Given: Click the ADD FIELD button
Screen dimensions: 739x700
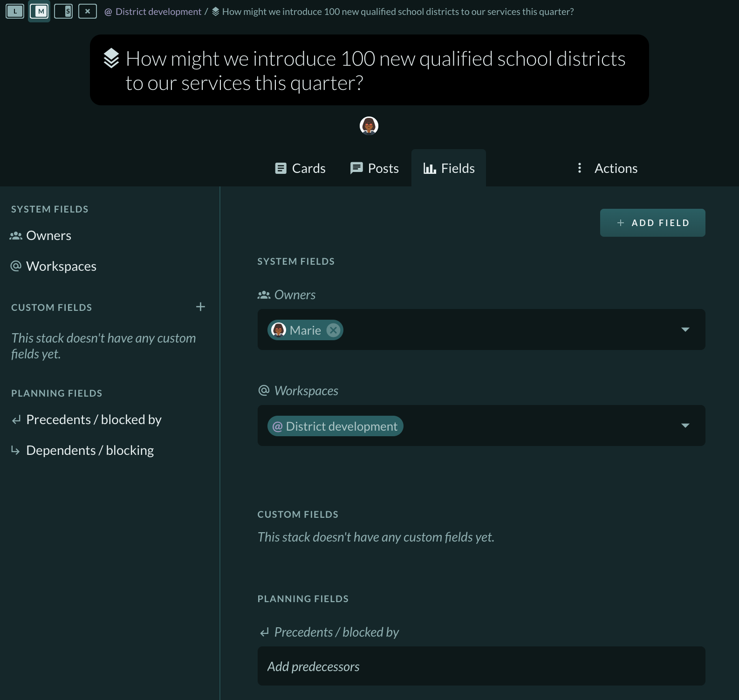Looking at the screenshot, I should (652, 223).
